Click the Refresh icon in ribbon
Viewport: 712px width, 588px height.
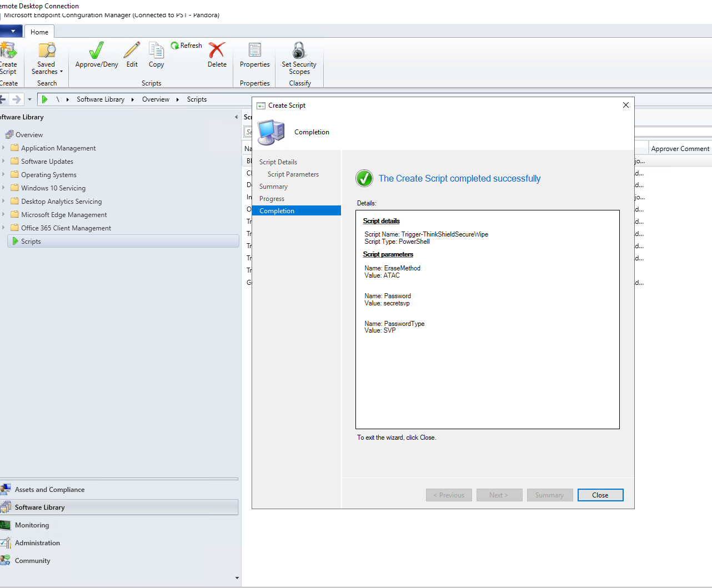click(175, 46)
